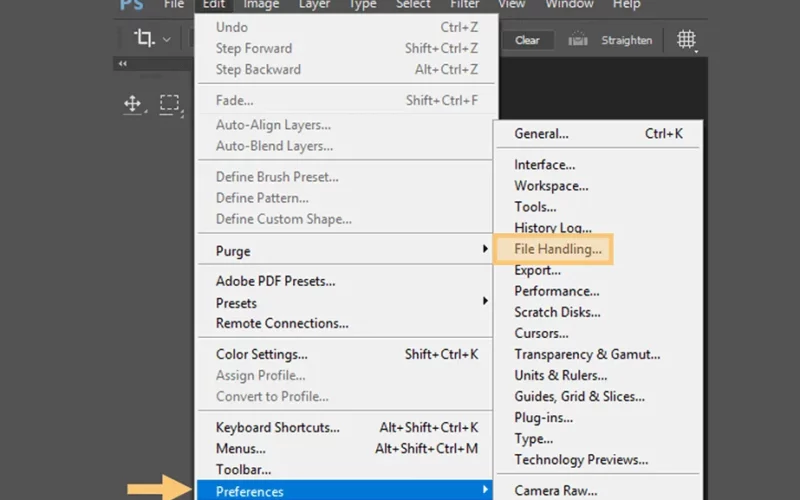
Task: Expand the Presets submenu
Action: 345,303
